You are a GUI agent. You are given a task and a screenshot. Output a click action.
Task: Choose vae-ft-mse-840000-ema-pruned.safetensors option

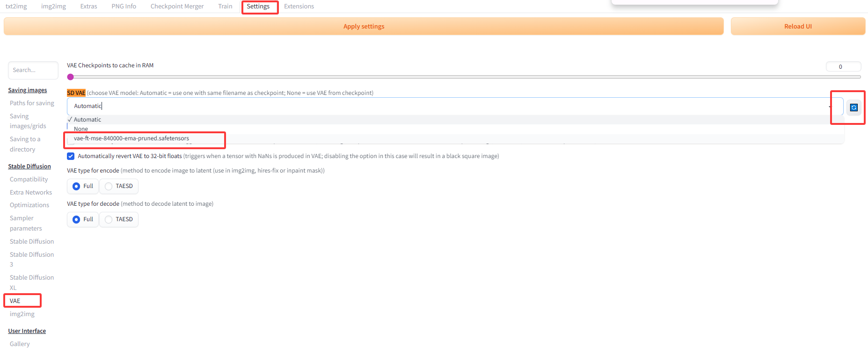[131, 138]
